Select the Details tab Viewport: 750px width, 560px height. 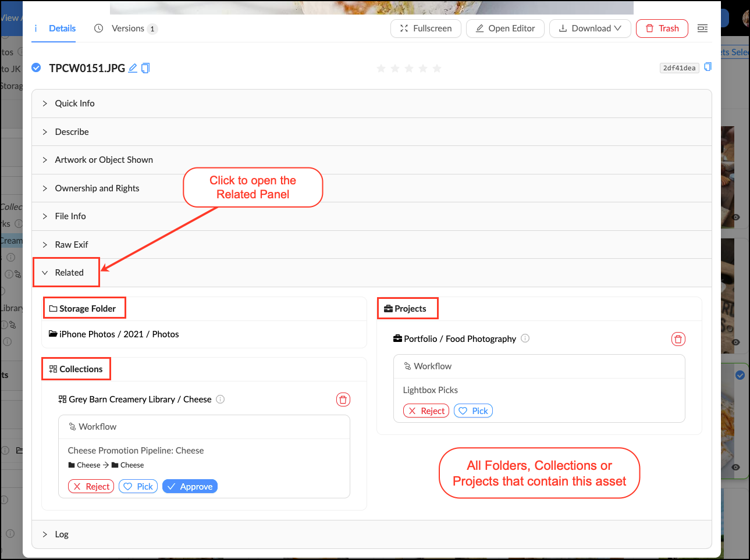point(62,28)
